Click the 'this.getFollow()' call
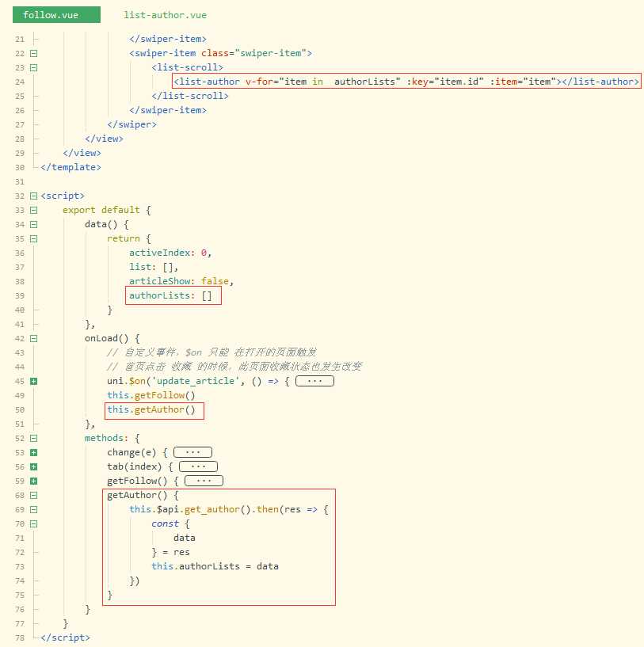This screenshot has width=644, height=647. click(x=151, y=395)
